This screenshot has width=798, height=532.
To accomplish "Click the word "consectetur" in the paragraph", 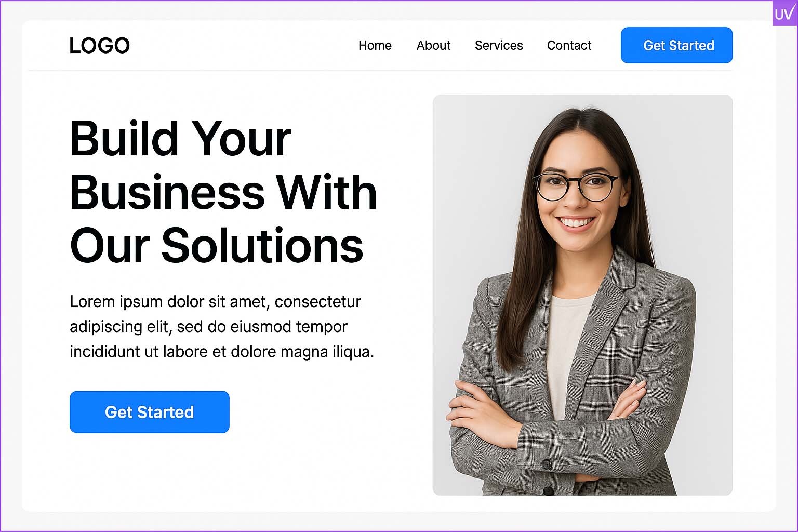I will click(x=317, y=302).
